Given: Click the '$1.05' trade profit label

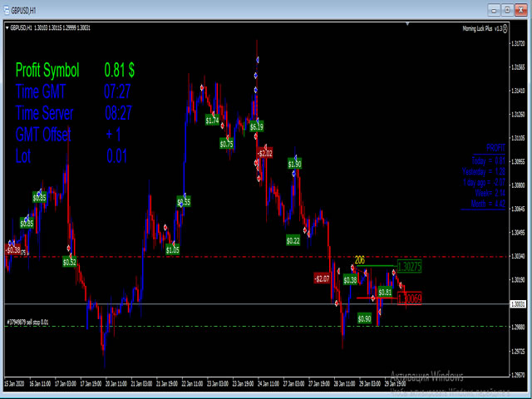Looking at the screenshot, I should click(172, 250).
